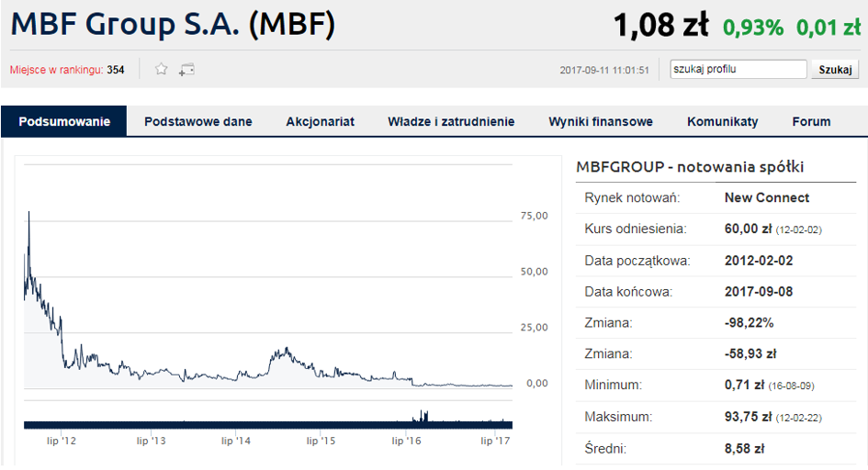Go to Władze i zatrudnienie tab

[451, 121]
